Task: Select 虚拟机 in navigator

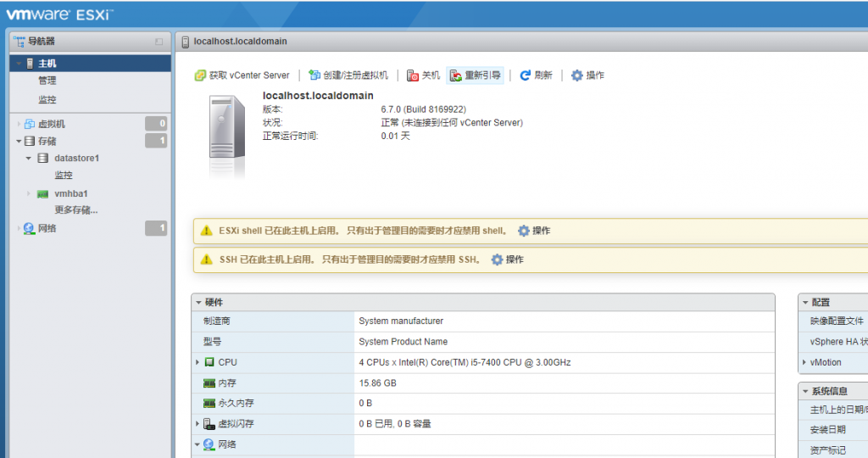Action: click(x=52, y=124)
